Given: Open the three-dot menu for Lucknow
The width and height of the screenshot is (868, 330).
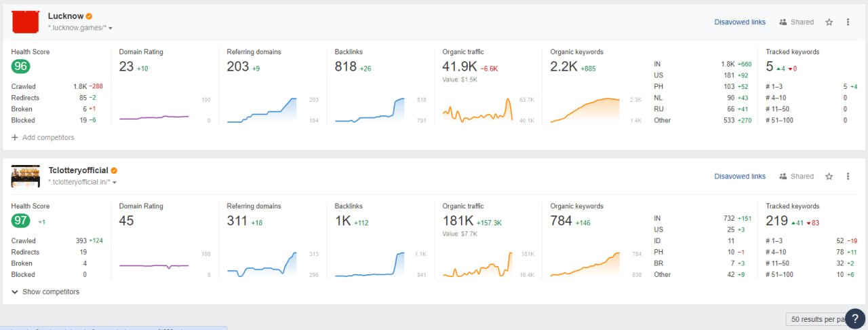Looking at the screenshot, I should point(848,22).
